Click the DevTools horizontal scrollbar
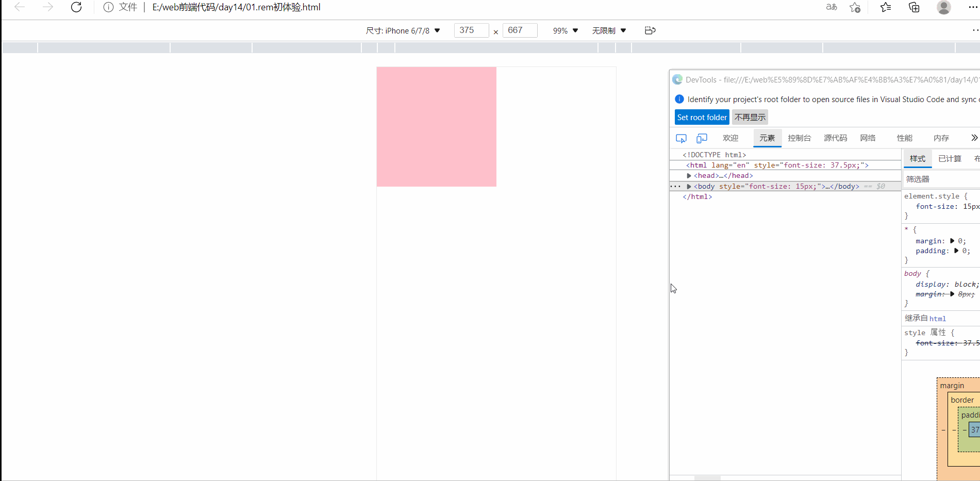 point(708,478)
